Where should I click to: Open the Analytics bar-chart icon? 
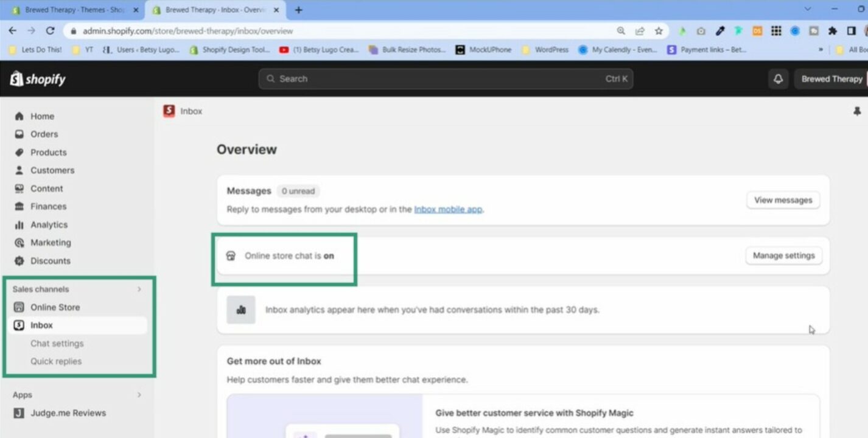[19, 224]
